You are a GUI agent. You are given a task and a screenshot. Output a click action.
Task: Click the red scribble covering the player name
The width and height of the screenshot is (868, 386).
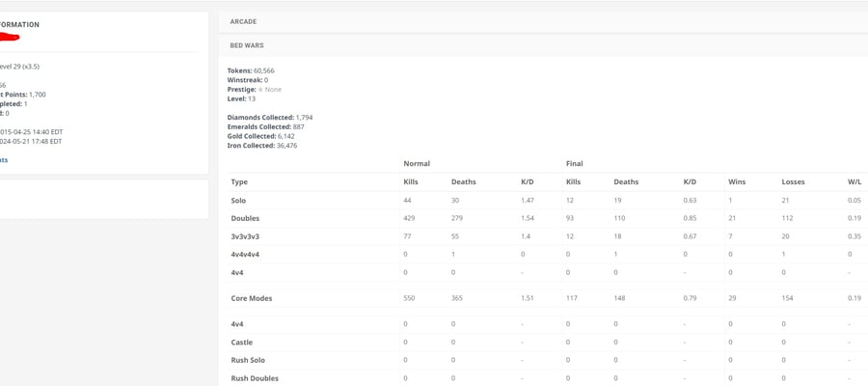tap(9, 37)
